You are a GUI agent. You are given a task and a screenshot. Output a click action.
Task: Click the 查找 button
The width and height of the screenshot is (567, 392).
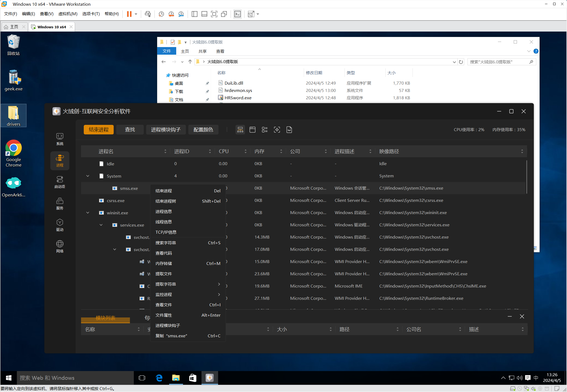(130, 130)
